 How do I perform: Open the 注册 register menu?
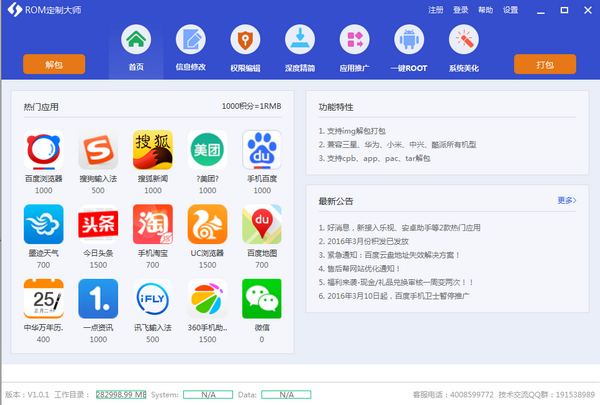[x=435, y=10]
